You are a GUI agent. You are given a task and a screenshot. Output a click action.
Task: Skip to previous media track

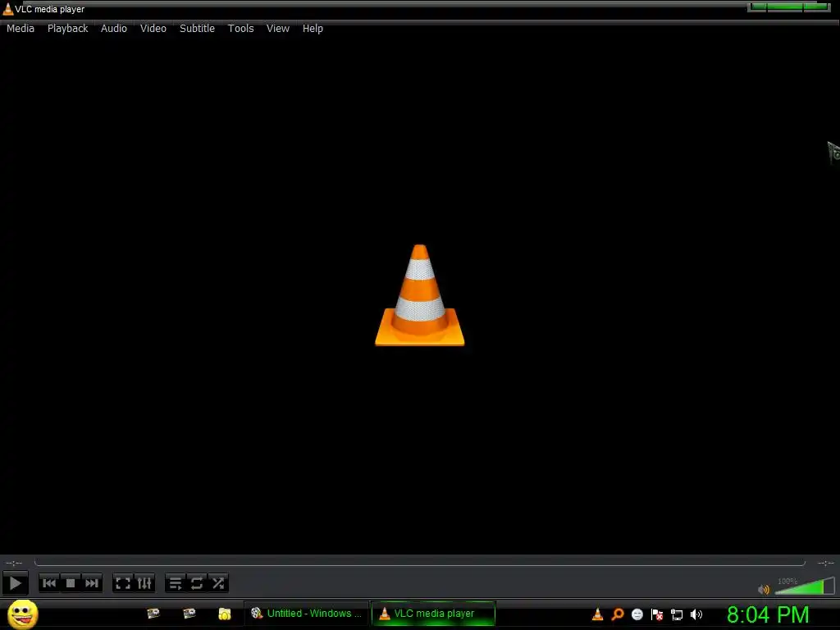click(49, 583)
